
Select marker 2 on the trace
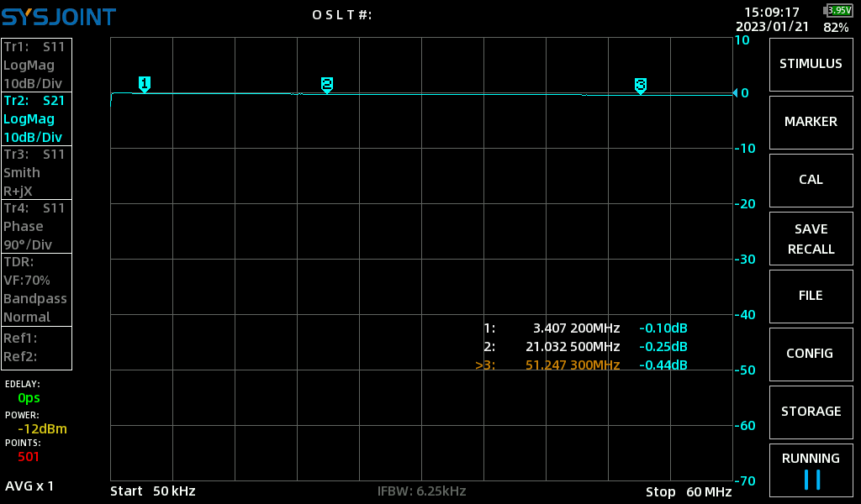pos(327,85)
